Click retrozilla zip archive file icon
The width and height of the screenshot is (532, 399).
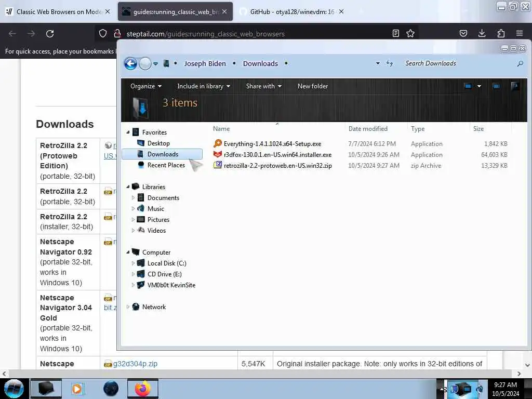[x=218, y=165]
